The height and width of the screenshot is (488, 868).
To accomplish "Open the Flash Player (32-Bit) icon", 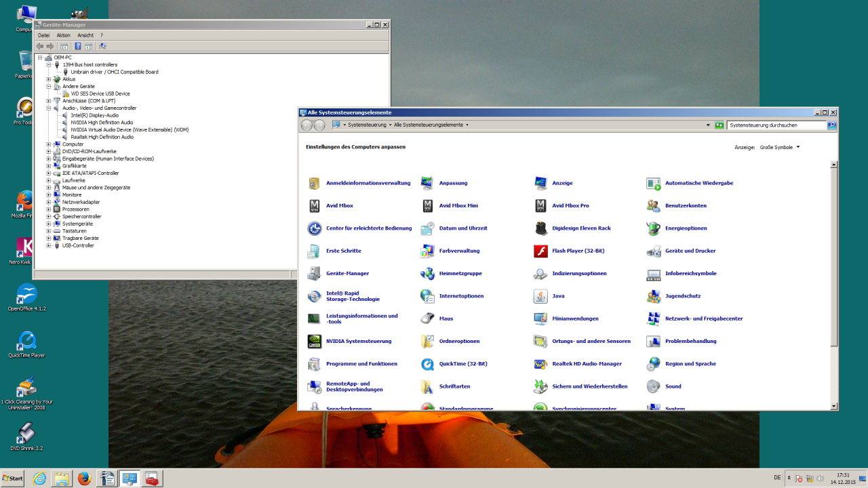I will [x=540, y=251].
